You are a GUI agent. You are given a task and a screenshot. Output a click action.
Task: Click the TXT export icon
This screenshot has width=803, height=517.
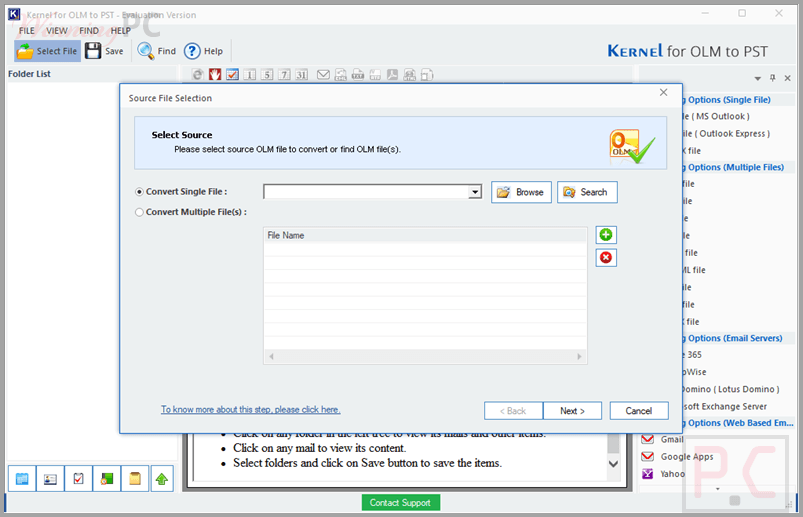[x=358, y=75]
